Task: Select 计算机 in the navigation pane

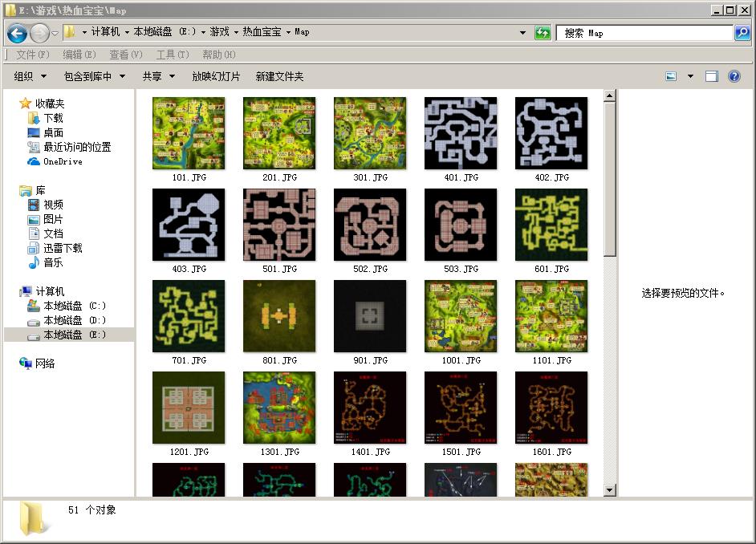Action: (50, 291)
